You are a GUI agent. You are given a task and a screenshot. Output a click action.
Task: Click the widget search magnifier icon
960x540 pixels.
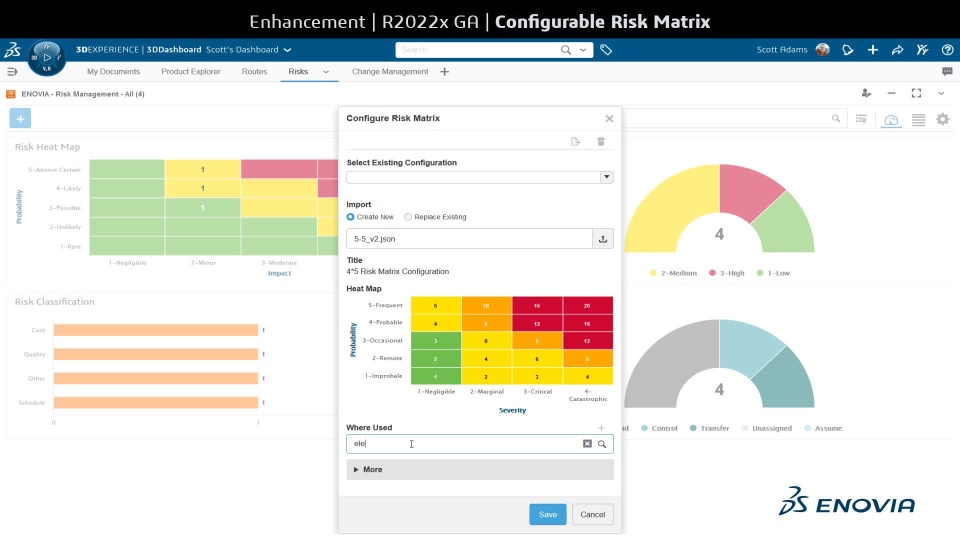pos(836,119)
